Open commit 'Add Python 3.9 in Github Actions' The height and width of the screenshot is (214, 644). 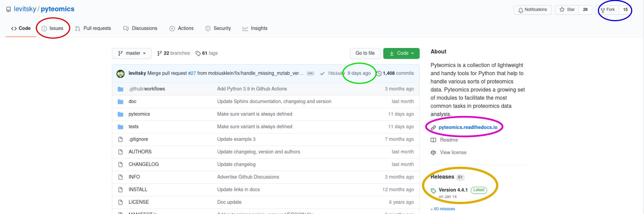tap(252, 89)
